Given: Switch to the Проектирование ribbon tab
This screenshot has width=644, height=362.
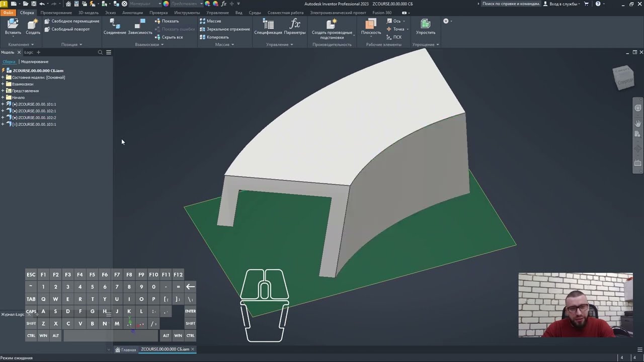Looking at the screenshot, I should point(56,13).
